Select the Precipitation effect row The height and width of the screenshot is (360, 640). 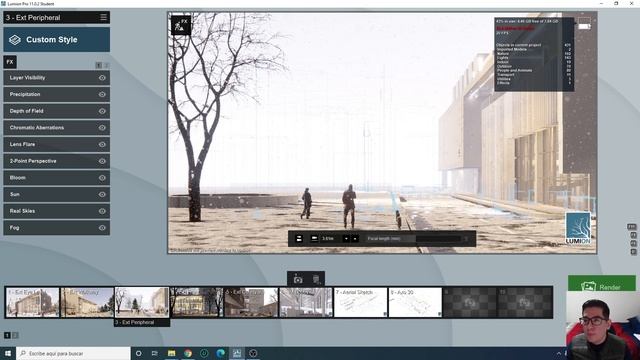click(57, 94)
